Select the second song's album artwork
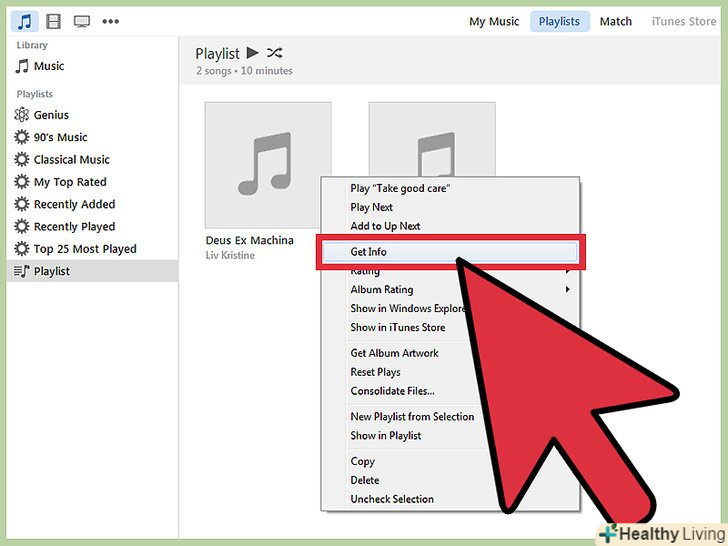The width and height of the screenshot is (728, 546). click(432, 139)
